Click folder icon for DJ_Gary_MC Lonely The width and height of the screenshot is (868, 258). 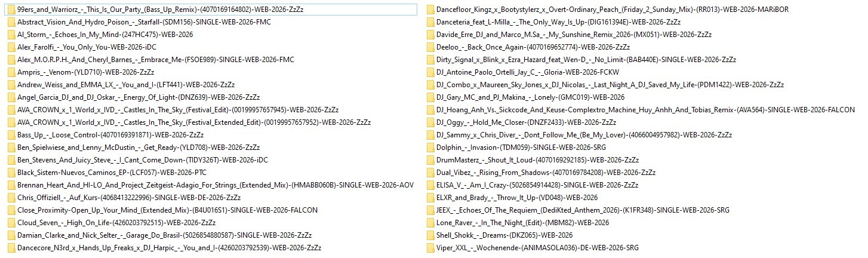click(430, 97)
